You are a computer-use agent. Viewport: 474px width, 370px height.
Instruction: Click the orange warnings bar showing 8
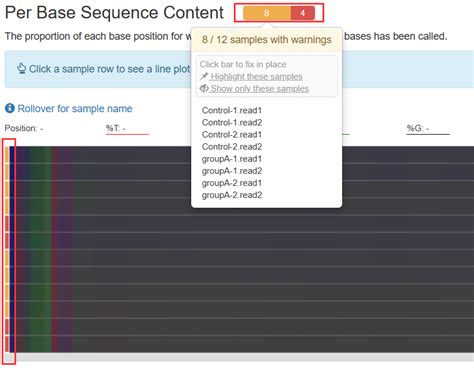click(x=267, y=13)
